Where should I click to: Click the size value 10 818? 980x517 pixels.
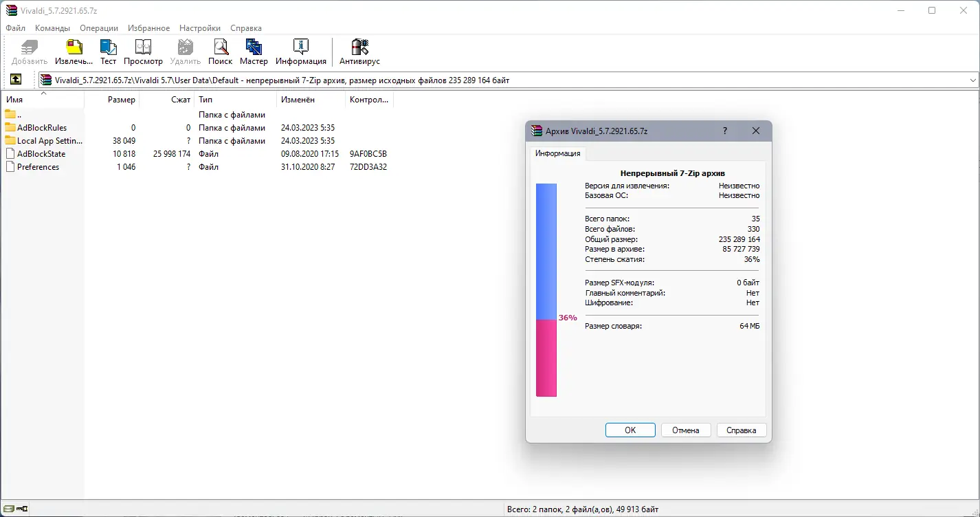pyautogui.click(x=124, y=153)
